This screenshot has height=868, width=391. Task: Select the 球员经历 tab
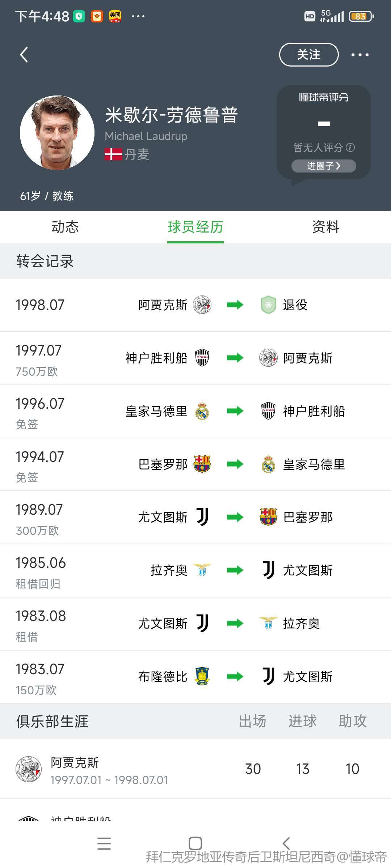[195, 227]
